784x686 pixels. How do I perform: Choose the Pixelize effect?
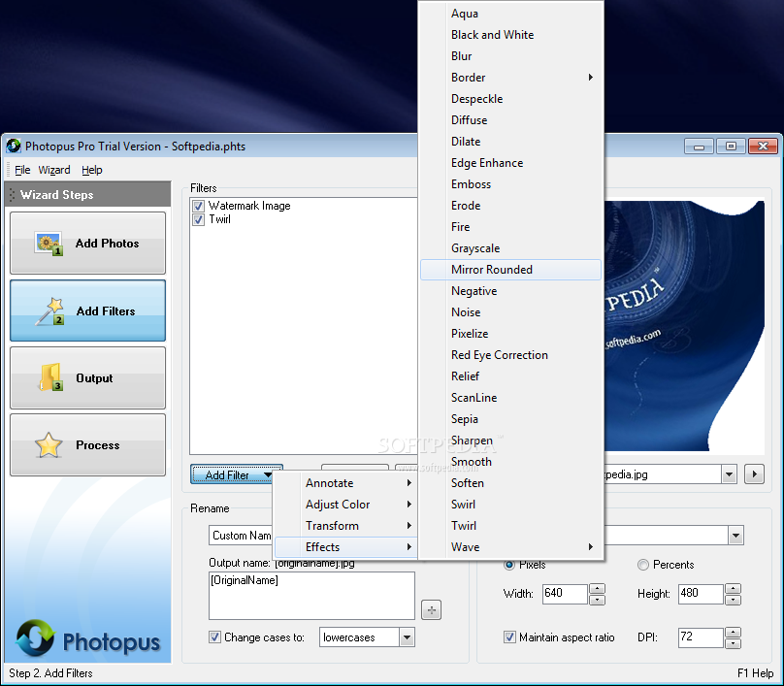point(510,334)
